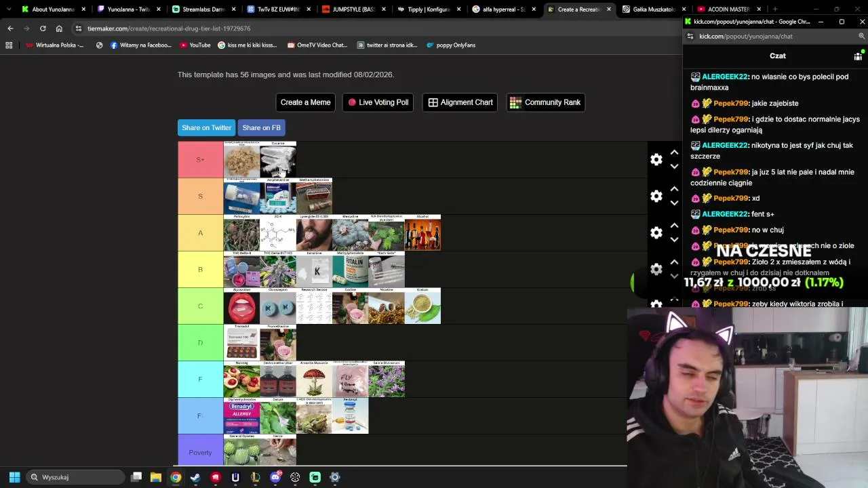Select the yellow A tier label

[x=200, y=232]
